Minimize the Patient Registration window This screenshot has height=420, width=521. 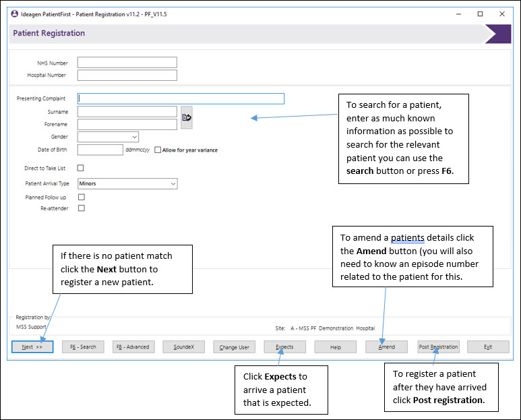458,14
